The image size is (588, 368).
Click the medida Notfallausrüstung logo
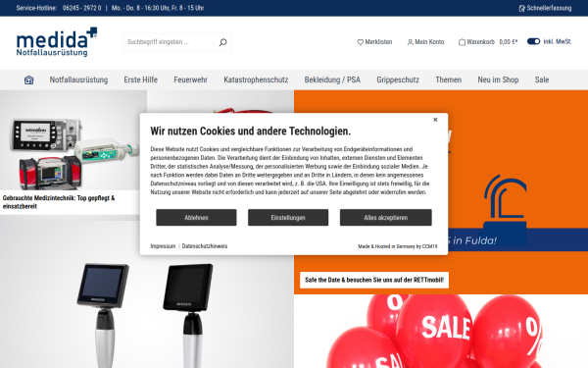(57, 42)
